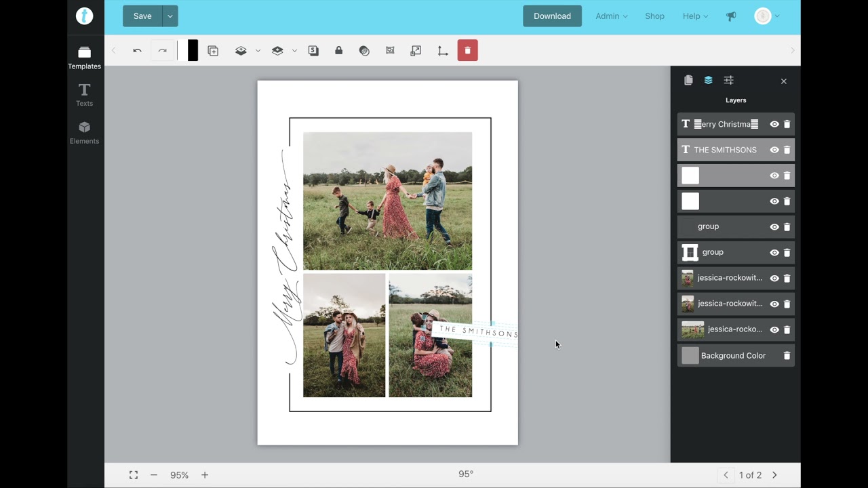The width and height of the screenshot is (868, 488).
Task: Click the crop frame toolbar icon
Action: click(390, 51)
